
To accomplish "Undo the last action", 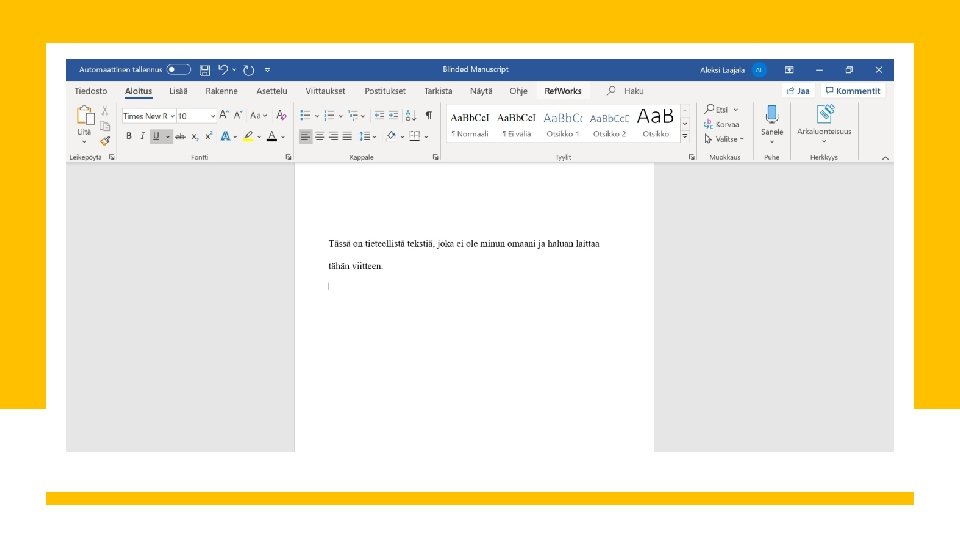I will pyautogui.click(x=223, y=70).
